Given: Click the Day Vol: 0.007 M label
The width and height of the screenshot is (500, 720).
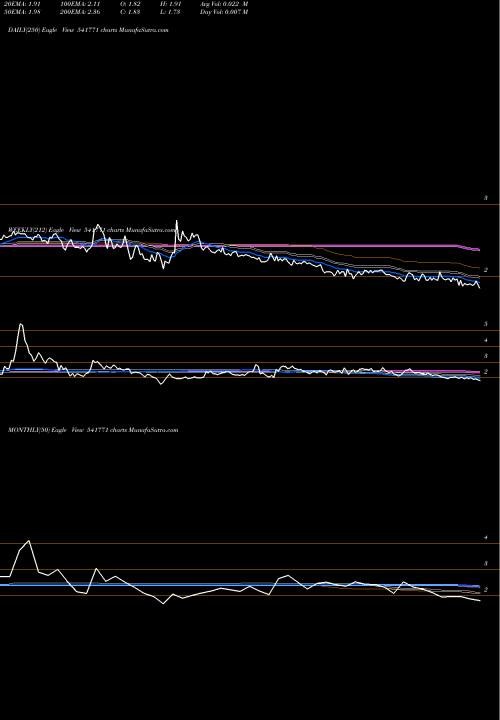Looking at the screenshot, I should pos(224,12).
